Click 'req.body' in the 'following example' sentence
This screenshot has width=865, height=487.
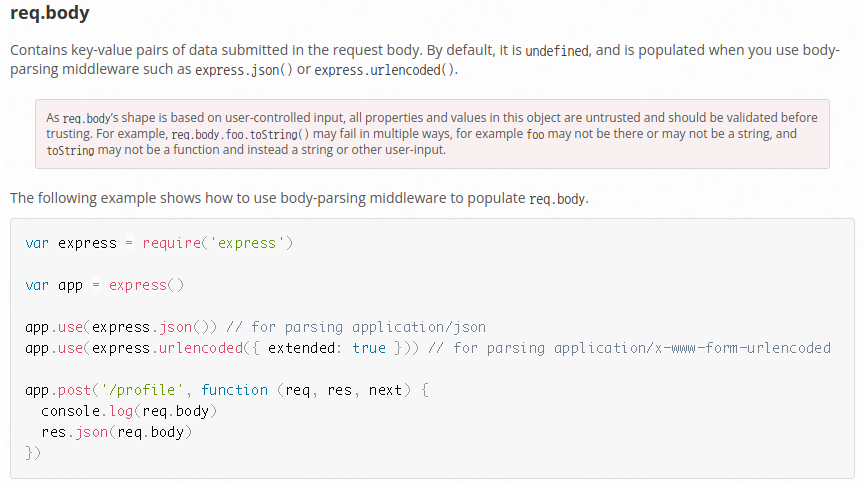click(557, 199)
